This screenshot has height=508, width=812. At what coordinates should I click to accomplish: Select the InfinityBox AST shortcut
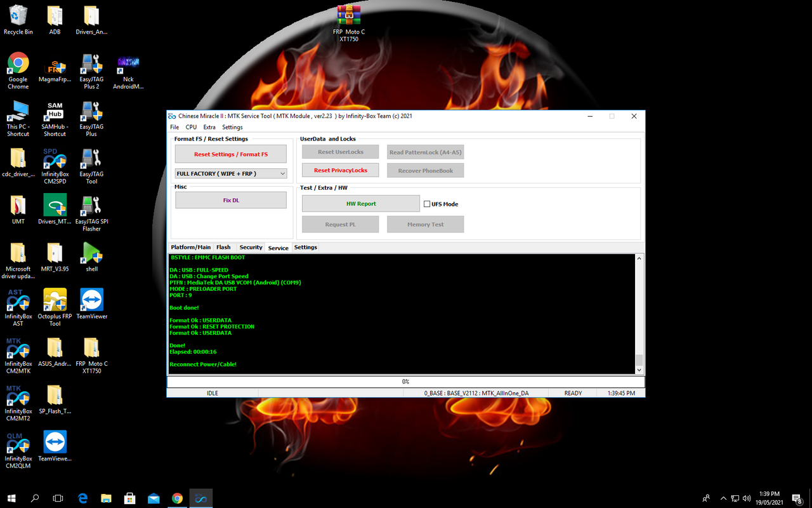tap(18, 308)
